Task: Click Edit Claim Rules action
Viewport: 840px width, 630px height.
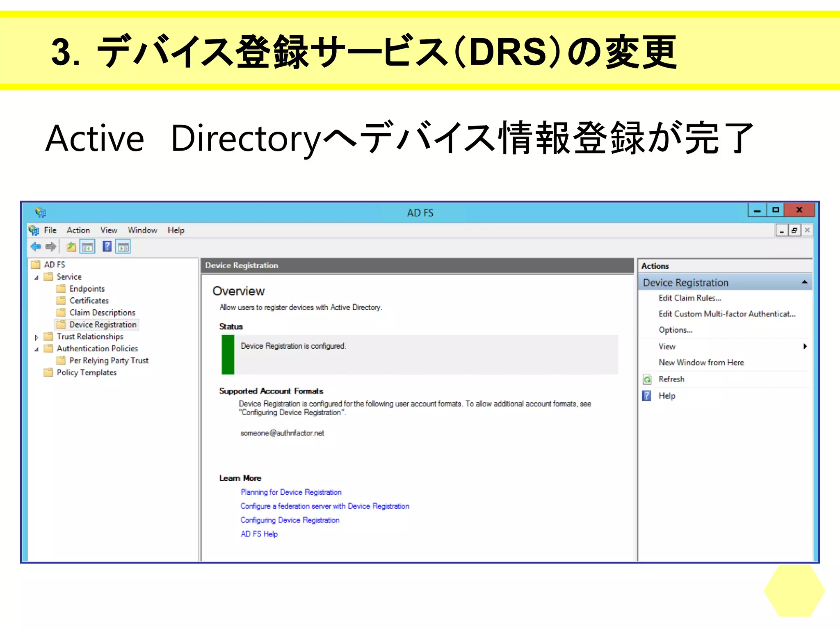Action: coord(690,298)
